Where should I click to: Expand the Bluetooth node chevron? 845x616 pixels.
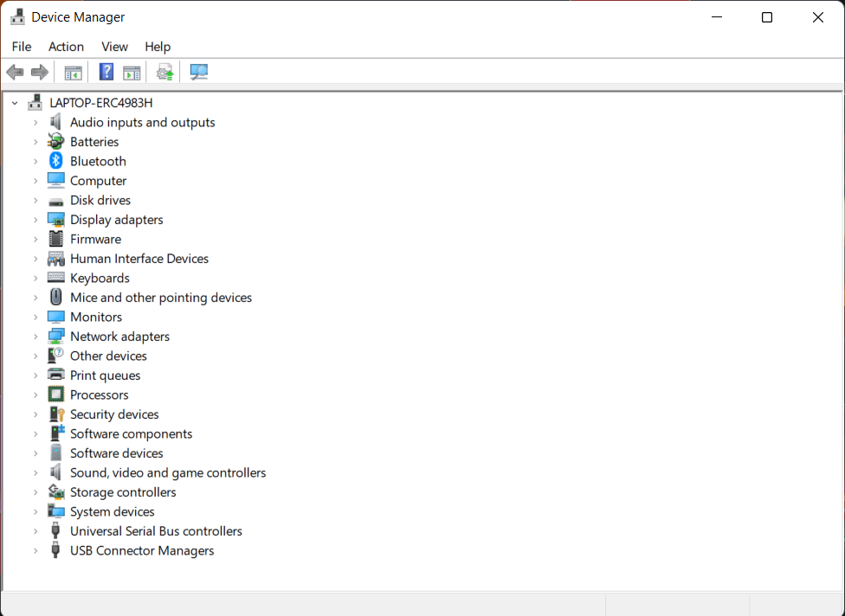(x=35, y=162)
